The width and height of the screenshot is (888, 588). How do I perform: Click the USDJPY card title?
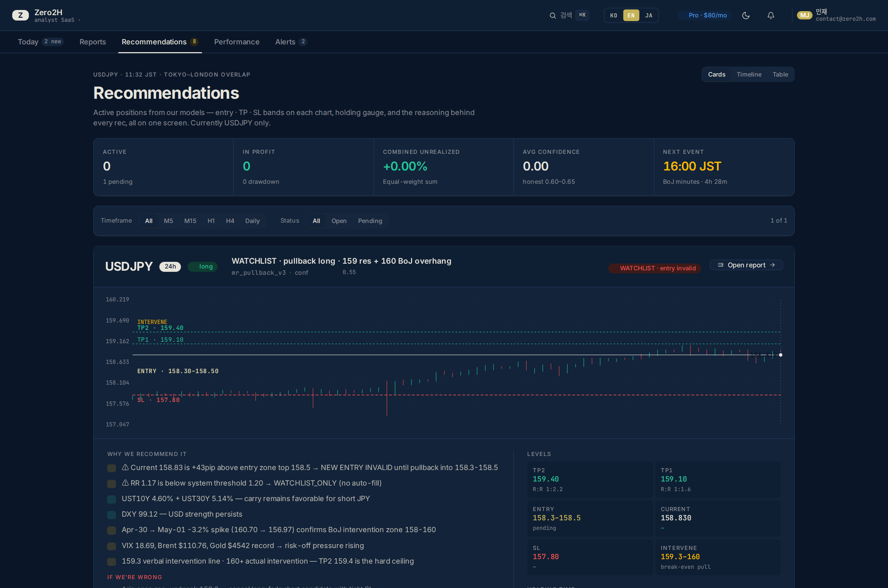point(129,266)
